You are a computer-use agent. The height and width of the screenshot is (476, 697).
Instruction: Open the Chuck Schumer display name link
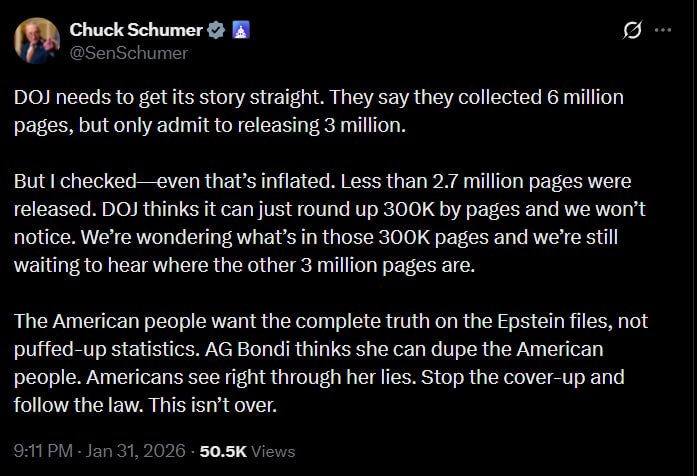(136, 30)
